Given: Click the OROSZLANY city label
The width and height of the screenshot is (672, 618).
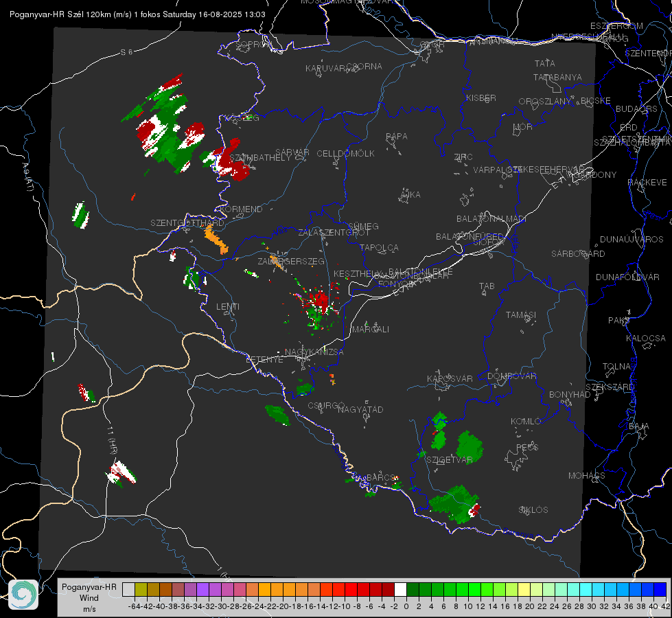Looking at the screenshot, I should (545, 102).
